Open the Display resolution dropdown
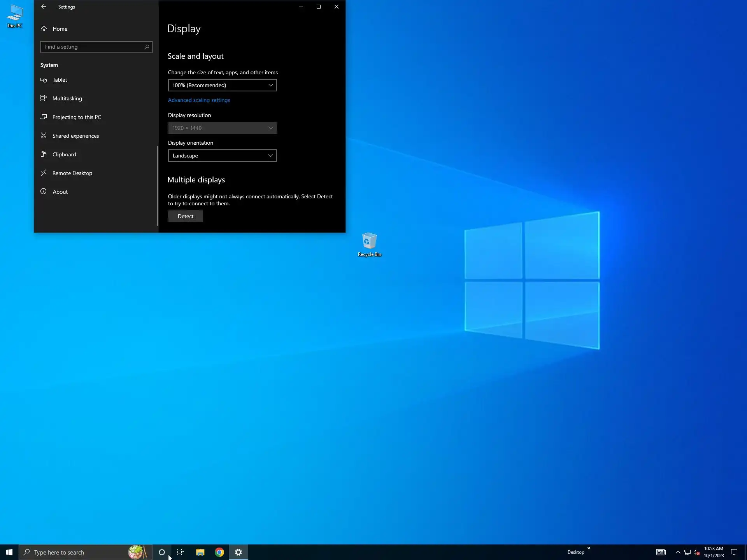Viewport: 747px width, 560px height. [x=222, y=128]
